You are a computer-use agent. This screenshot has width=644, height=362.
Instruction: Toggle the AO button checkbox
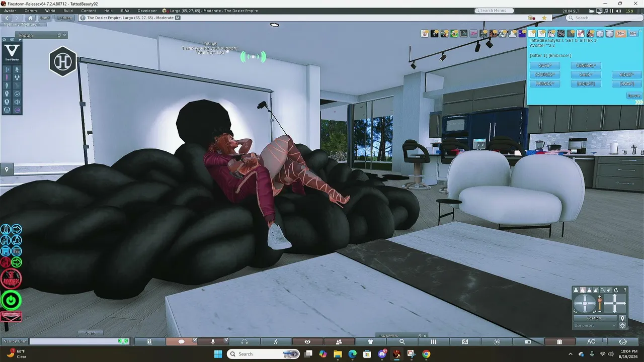604,340
